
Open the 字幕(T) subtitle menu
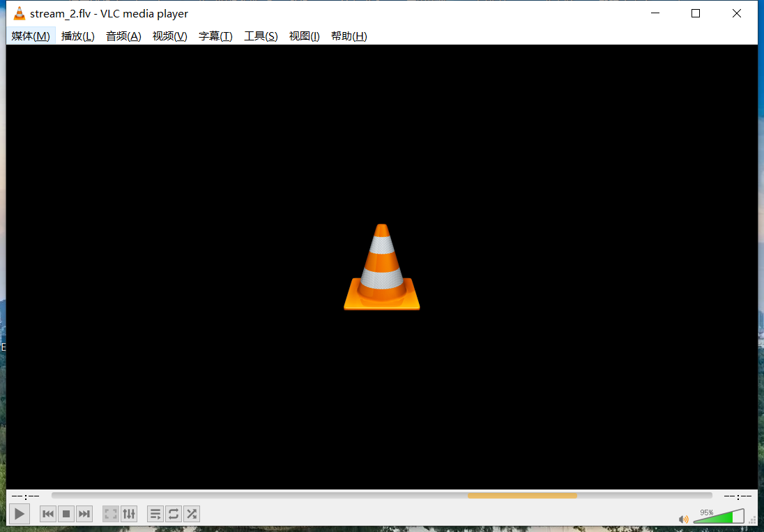[x=215, y=36]
